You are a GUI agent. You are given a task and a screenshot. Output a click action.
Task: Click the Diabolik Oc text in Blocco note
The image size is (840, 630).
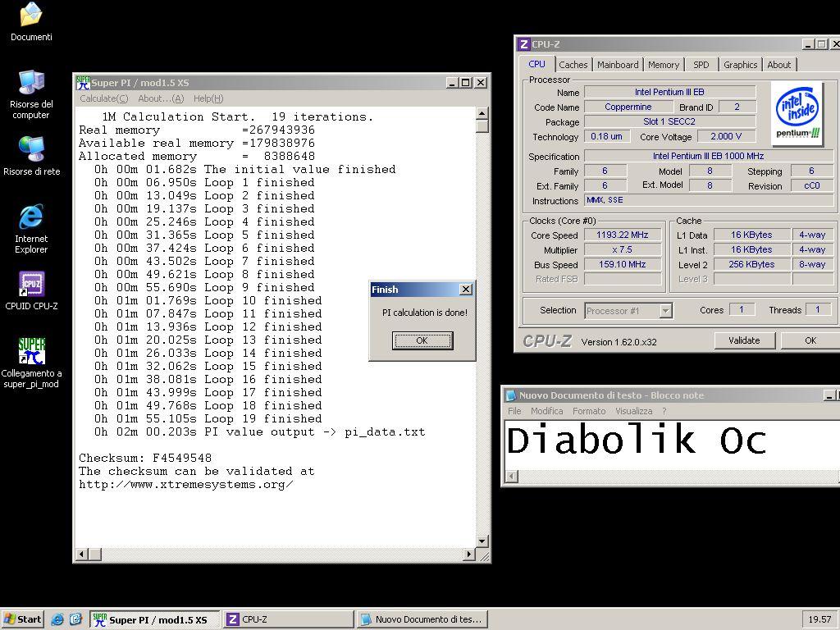[x=637, y=440]
